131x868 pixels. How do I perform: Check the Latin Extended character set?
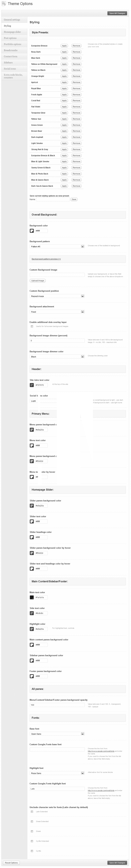[x=32, y=811]
